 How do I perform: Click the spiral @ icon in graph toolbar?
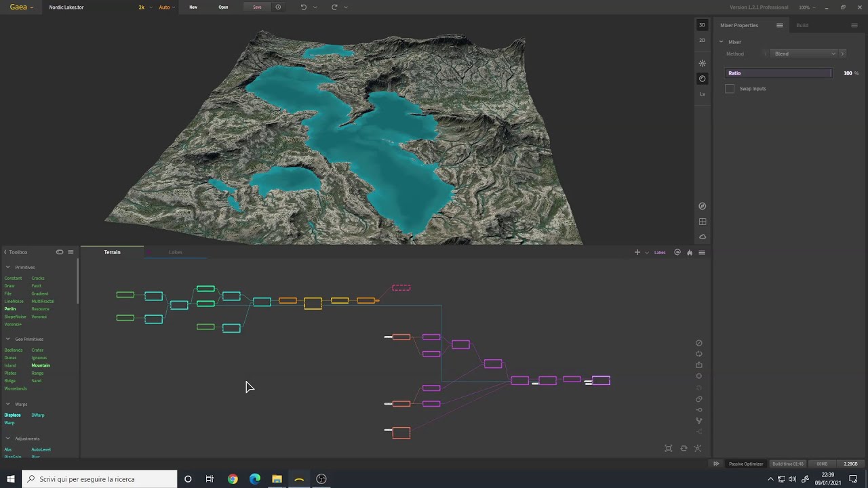tap(677, 252)
